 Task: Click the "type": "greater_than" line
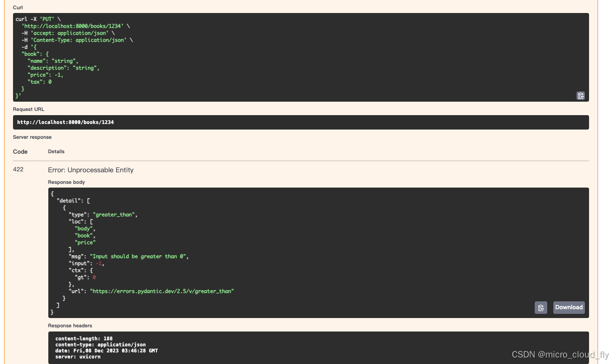click(103, 214)
